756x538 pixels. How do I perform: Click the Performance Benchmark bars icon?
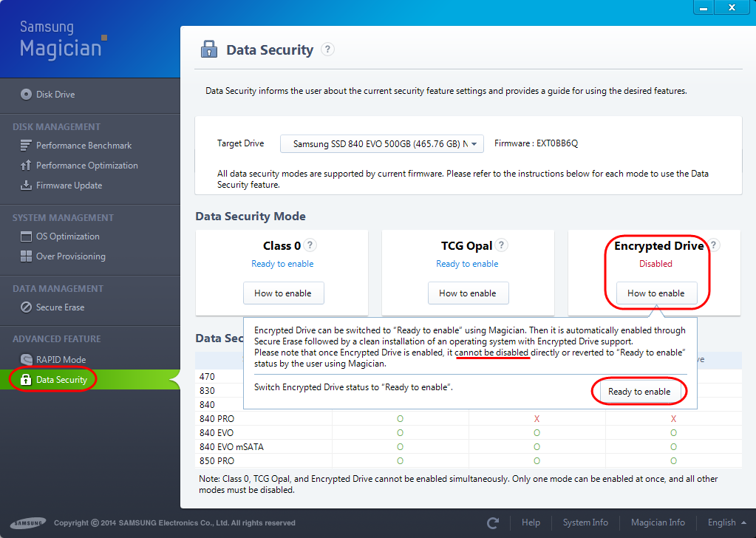pyautogui.click(x=26, y=146)
